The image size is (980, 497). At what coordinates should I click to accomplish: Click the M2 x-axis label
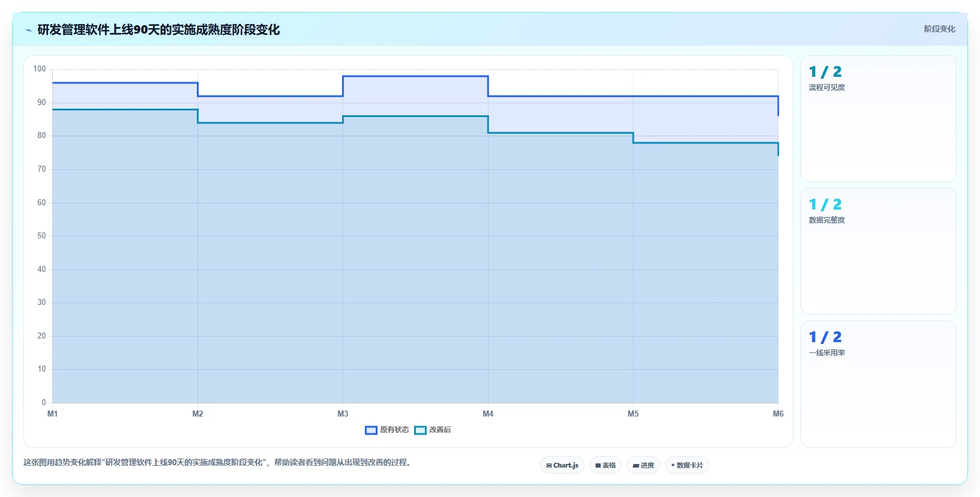(x=197, y=414)
